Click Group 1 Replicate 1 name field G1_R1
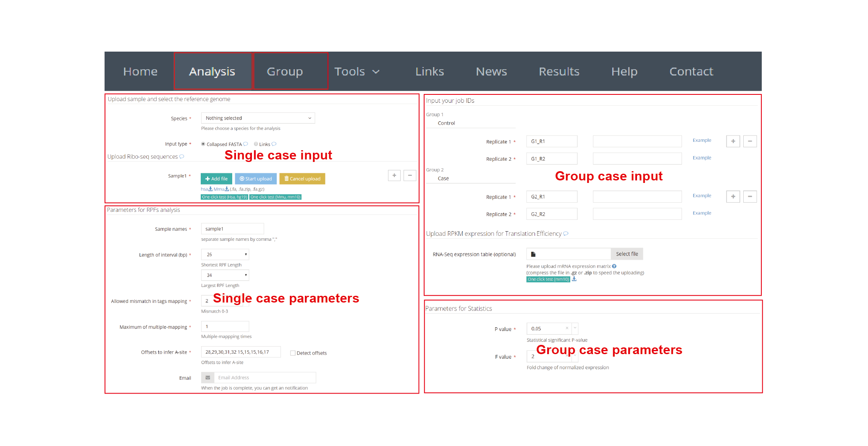 [x=552, y=141]
